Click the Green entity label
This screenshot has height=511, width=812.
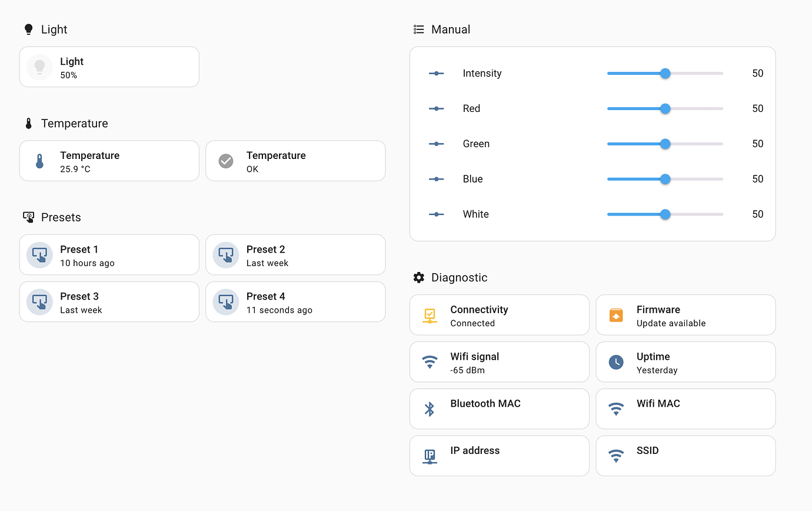point(476,144)
